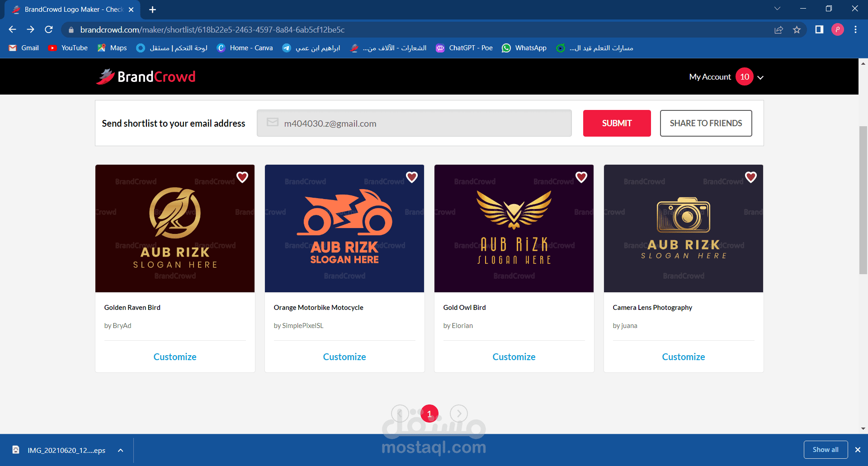Open the Gold Owl Bird logo thumbnail
Image resolution: width=868 pixels, height=466 pixels.
(x=514, y=228)
